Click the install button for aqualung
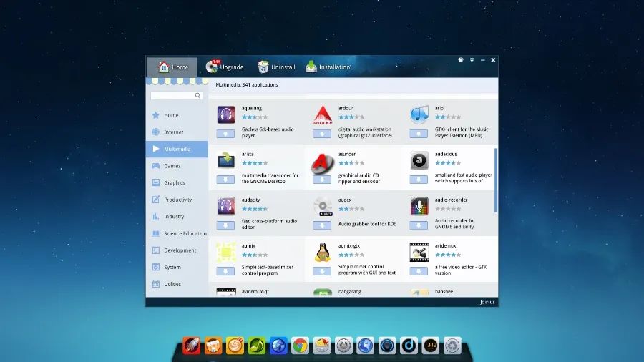 [225, 134]
